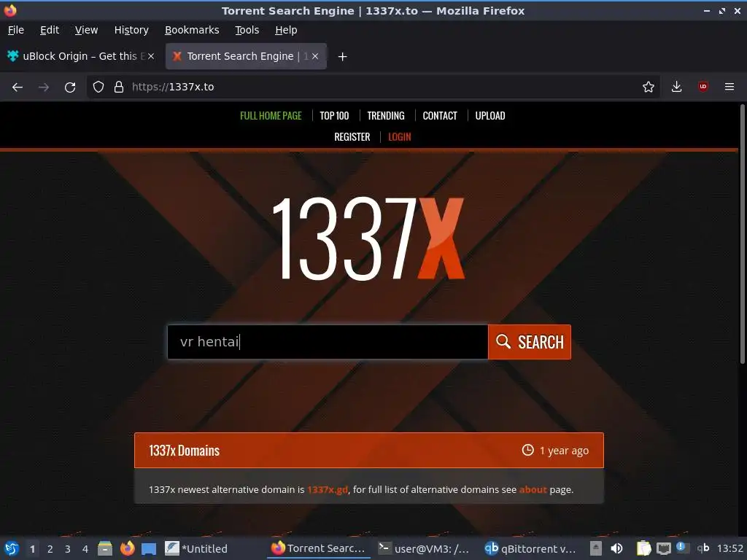747x560 pixels.
Task: Open the desktop start menu icon
Action: click(x=12, y=548)
